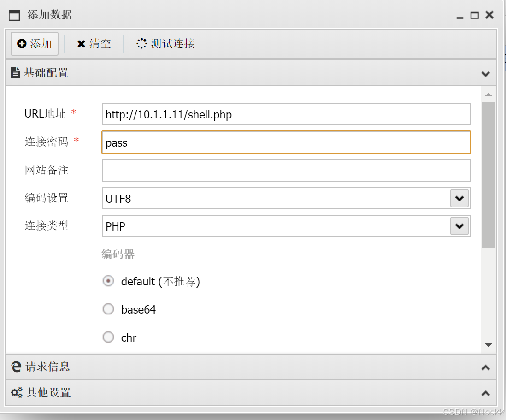Click the dotted spinner icon beside 测试连接
506x420 pixels.
[141, 43]
